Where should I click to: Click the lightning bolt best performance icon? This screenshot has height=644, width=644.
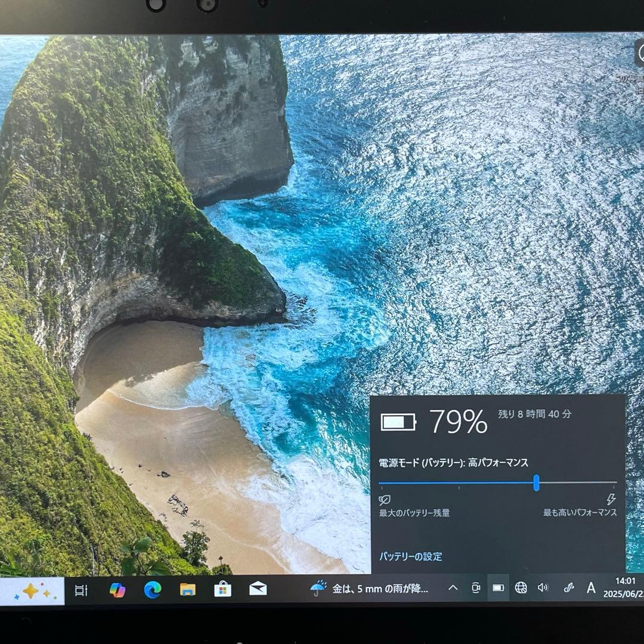(x=611, y=500)
